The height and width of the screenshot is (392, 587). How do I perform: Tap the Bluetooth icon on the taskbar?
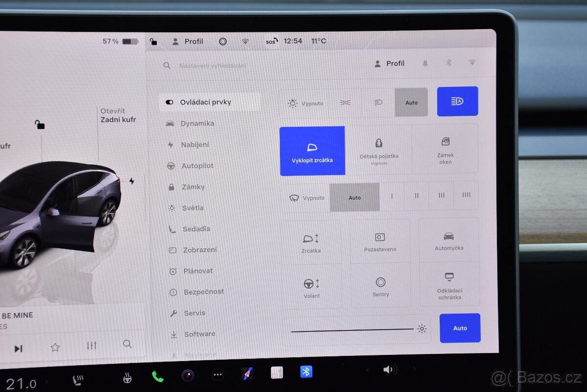[x=305, y=372]
